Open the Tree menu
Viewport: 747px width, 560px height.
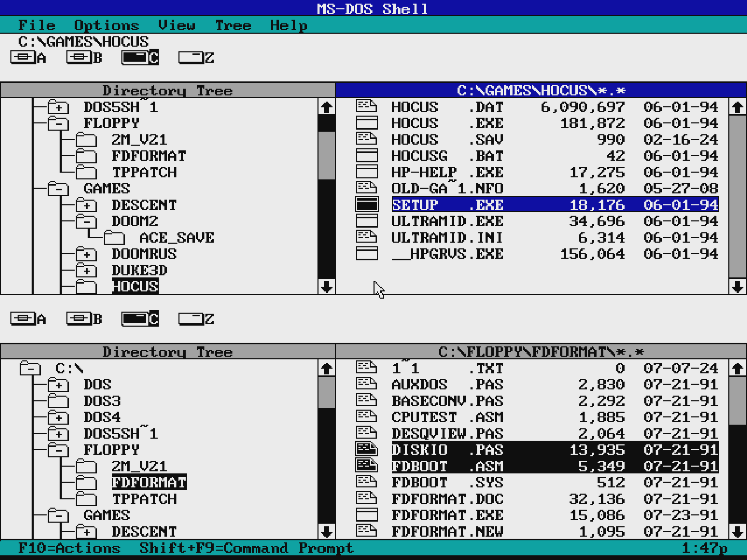pos(233,25)
